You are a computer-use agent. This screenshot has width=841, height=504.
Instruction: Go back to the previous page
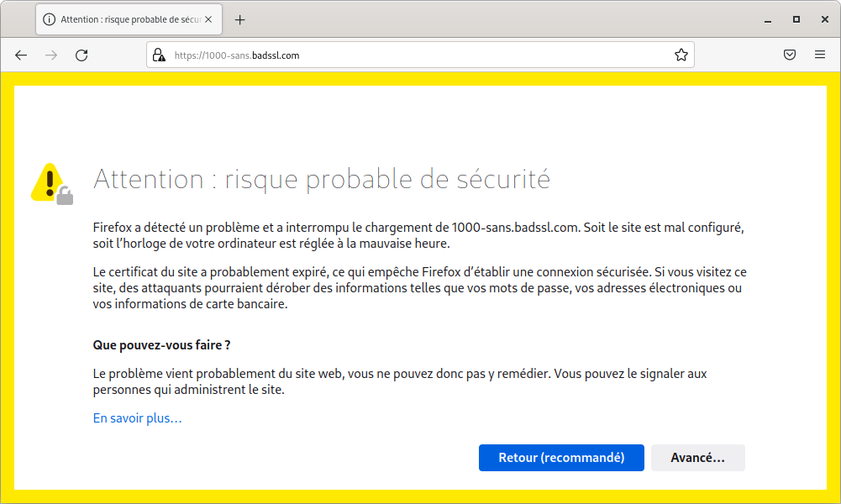pos(21,55)
